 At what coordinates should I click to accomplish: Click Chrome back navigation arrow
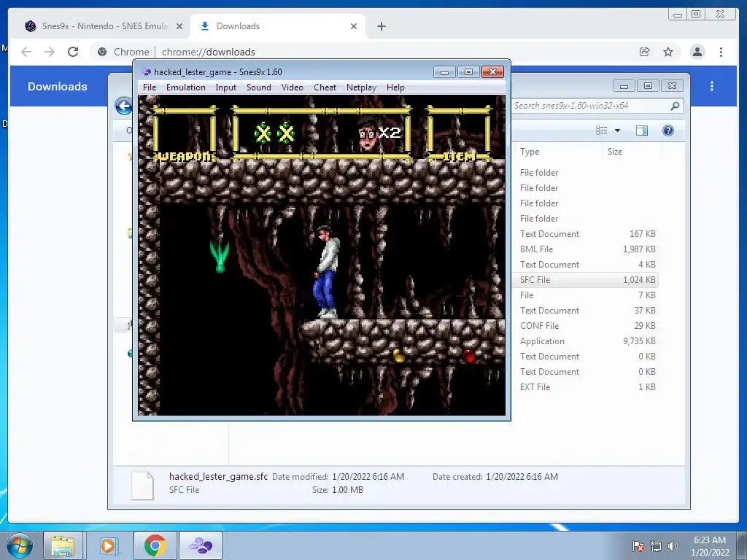[26, 52]
